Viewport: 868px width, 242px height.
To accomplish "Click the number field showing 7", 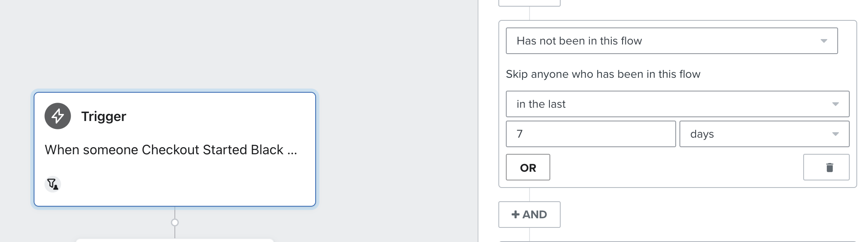I will coord(591,134).
